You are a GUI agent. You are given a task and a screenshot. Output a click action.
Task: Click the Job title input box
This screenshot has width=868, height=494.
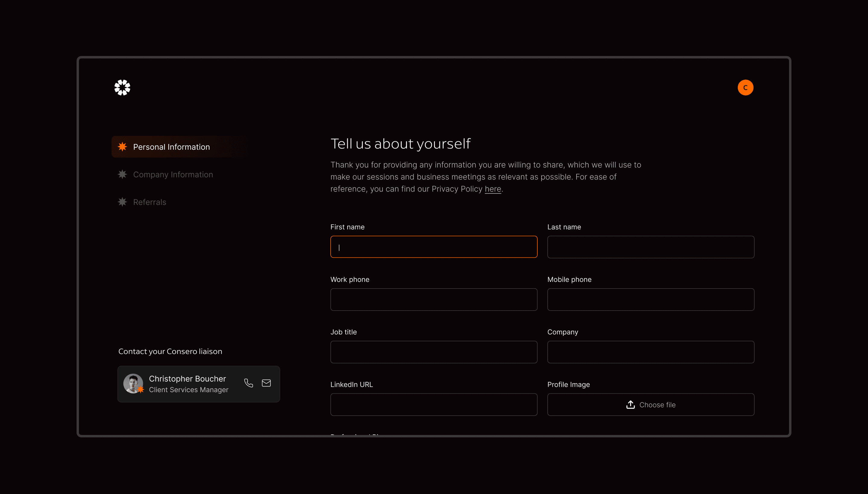[x=433, y=352]
